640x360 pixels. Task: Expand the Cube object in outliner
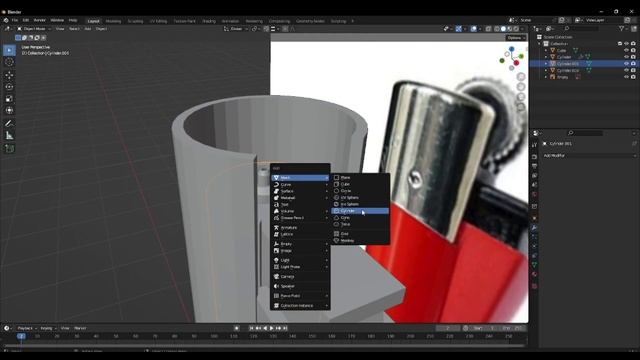[x=546, y=51]
